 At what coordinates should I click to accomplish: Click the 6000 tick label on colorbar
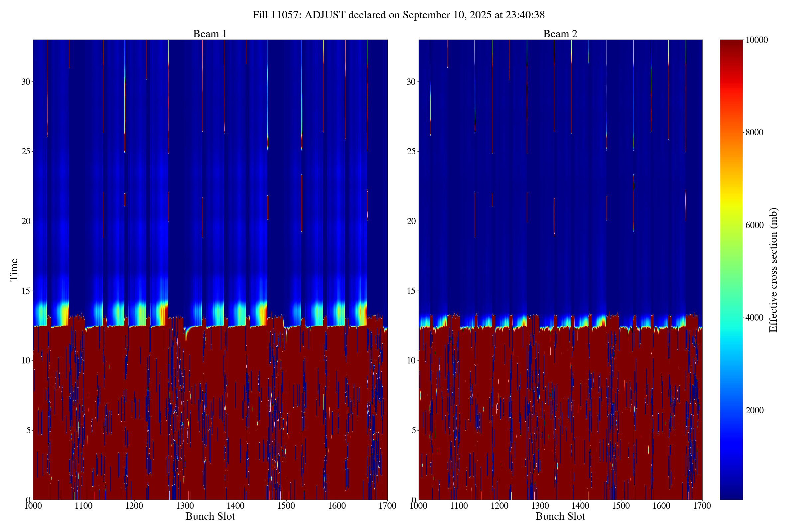tap(754, 225)
